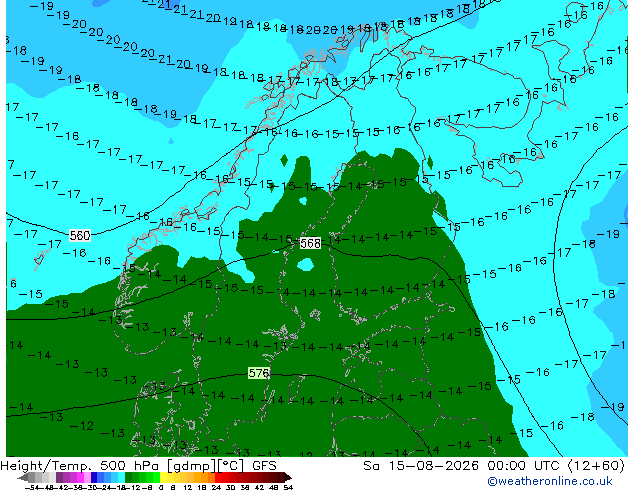
Task: Click the 568 height contour label
Action: (310, 243)
